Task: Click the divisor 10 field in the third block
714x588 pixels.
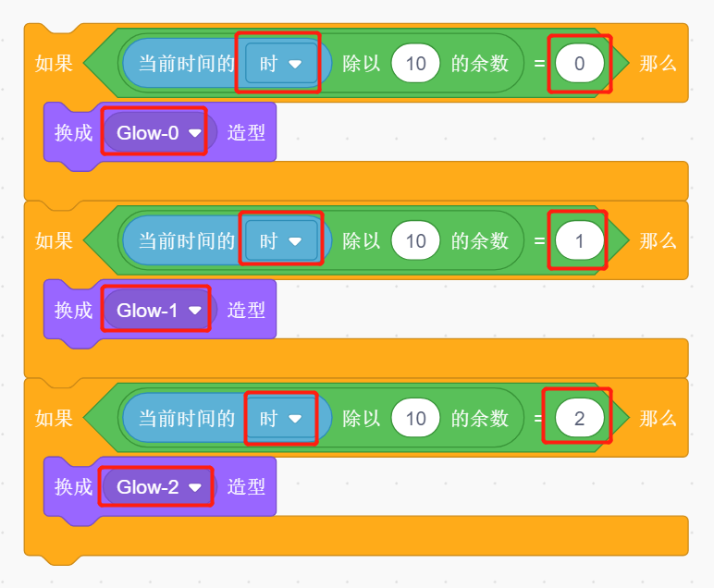Action: pos(415,418)
